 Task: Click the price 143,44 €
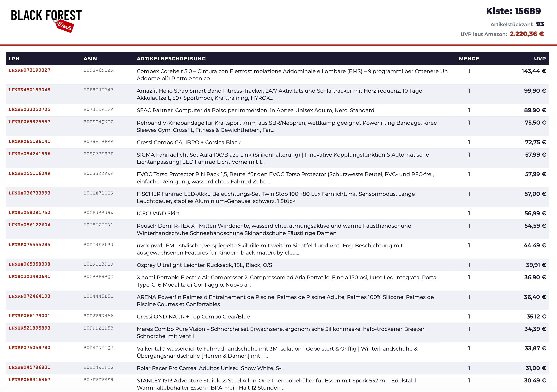click(x=534, y=71)
